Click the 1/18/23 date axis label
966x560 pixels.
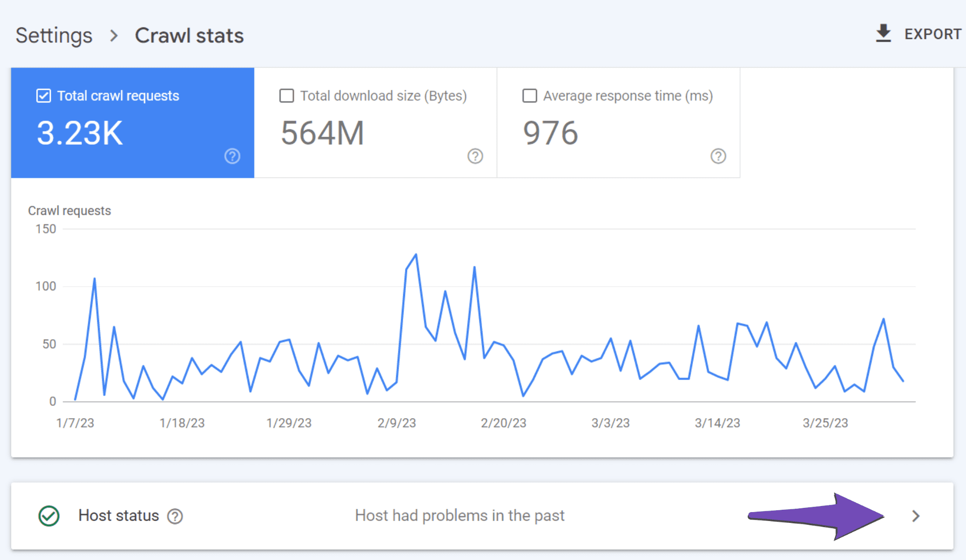point(182,423)
